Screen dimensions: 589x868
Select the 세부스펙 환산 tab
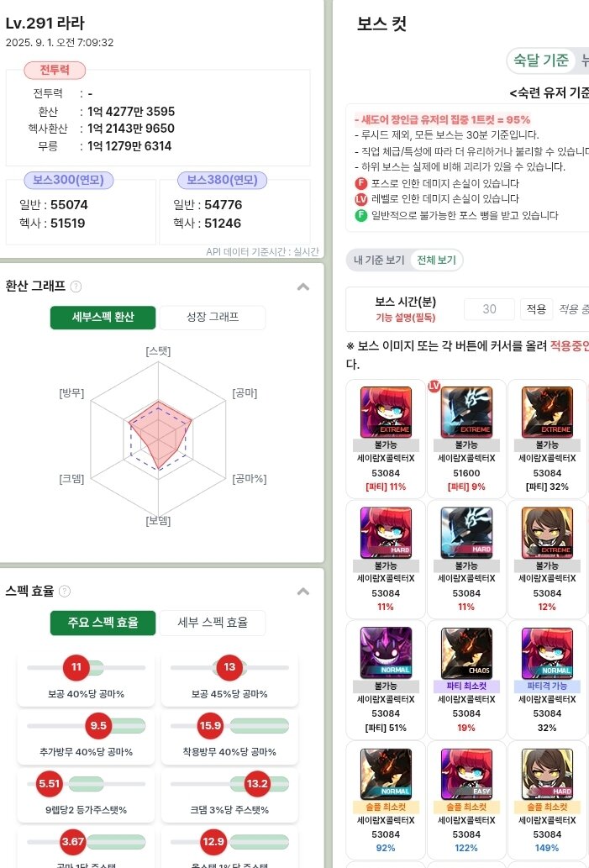[103, 317]
